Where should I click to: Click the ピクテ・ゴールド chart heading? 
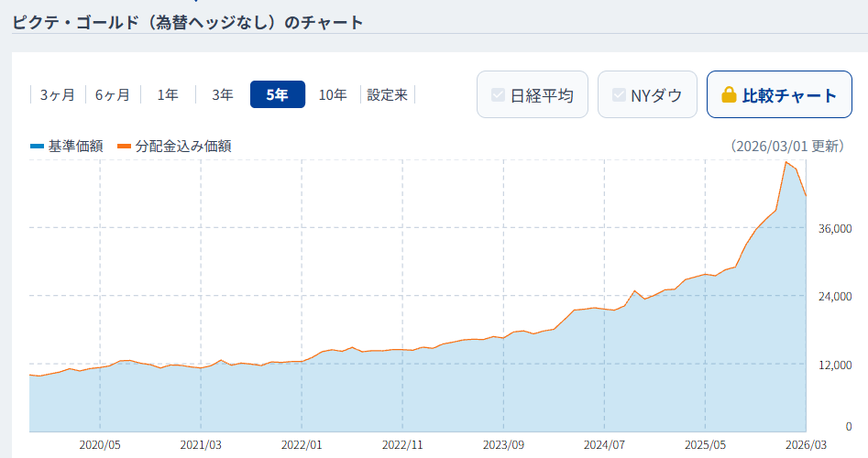point(188,22)
